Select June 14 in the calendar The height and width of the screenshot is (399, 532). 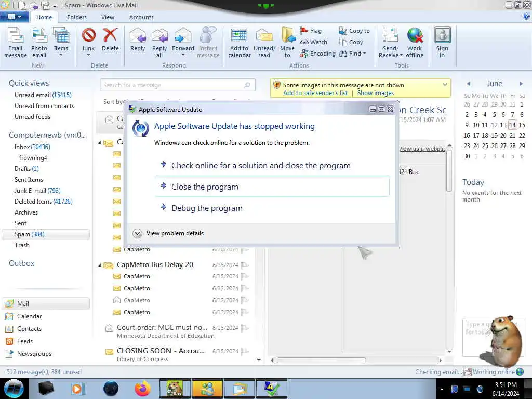pyautogui.click(x=512, y=125)
